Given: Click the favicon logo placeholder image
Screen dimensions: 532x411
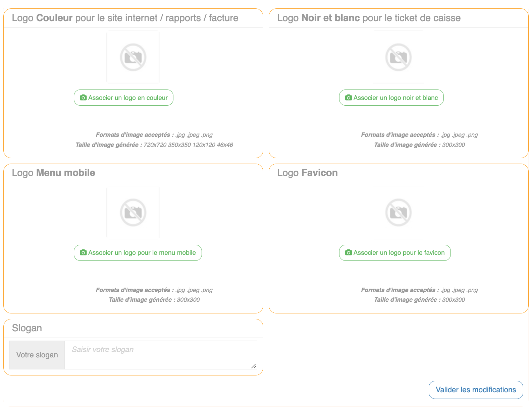Looking at the screenshot, I should click(398, 213).
